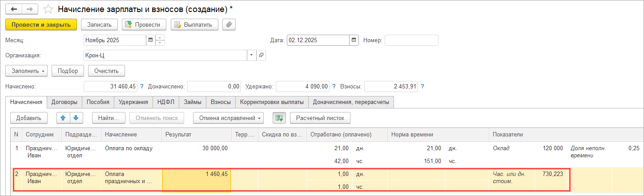Click the time norm value 151,00
Viewport: 644px width, 196px height.
coord(433,161)
